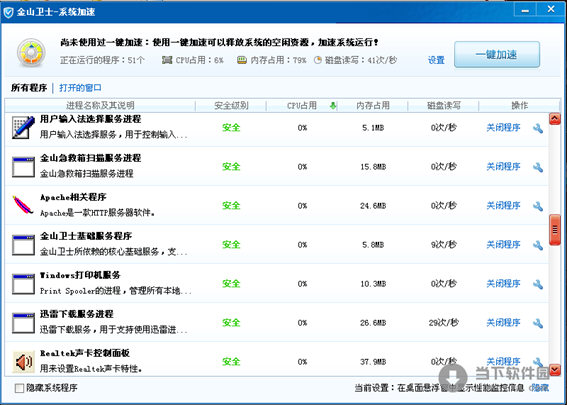This screenshot has height=405, width=567.
Task: Click the pen icon of 用户输入法选择服务进程
Action: [23, 127]
